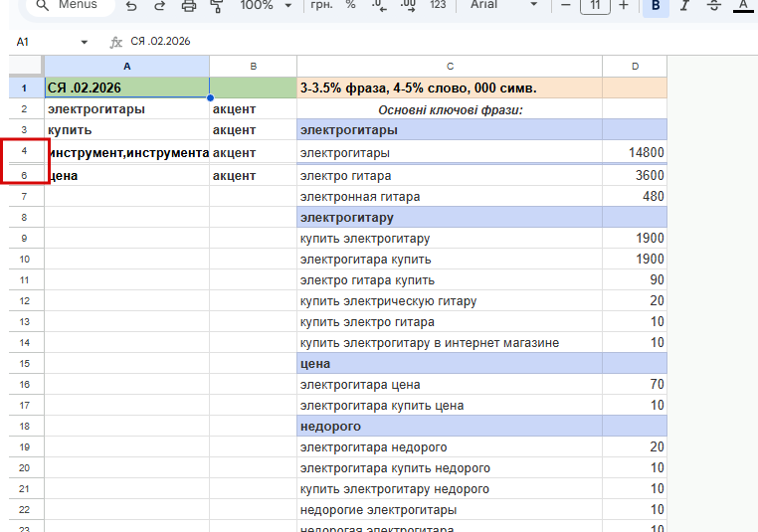Open the 123 more formats menu

point(438,6)
